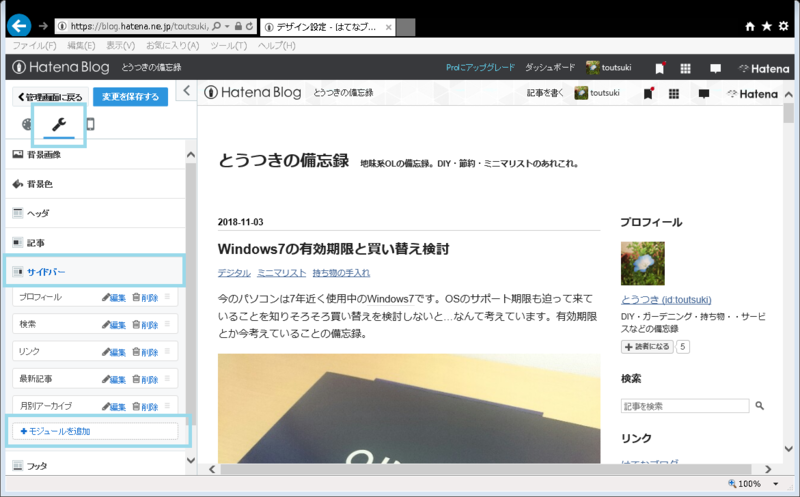Go back with the browser back arrow
The width and height of the screenshot is (800, 497).
click(19, 26)
